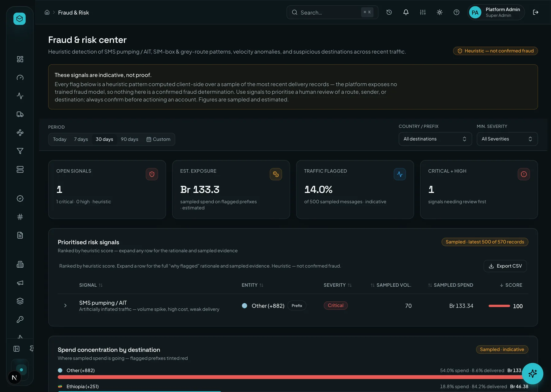Click the Export CSV button
Viewport: 551px width, 392px height.
[505, 266]
